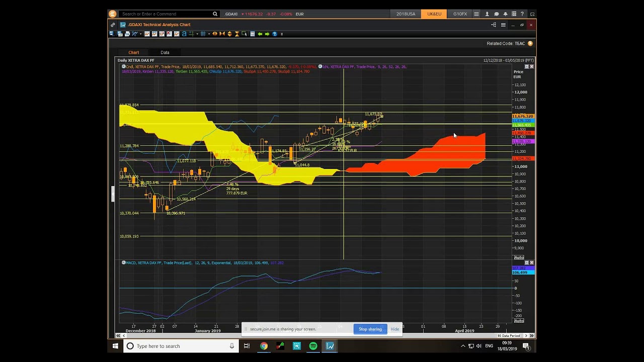The image size is (644, 362).
Task: Open the Eikon main menu logo button
Action: tap(112, 14)
